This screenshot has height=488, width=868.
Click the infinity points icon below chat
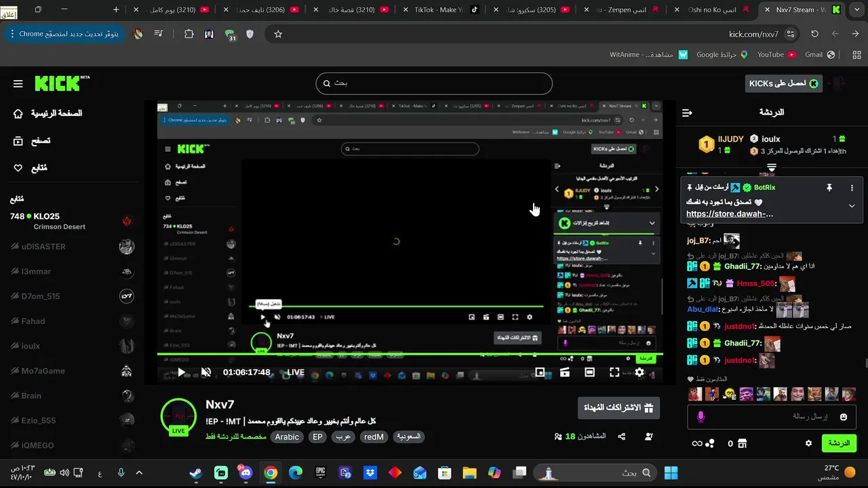[x=703, y=443]
